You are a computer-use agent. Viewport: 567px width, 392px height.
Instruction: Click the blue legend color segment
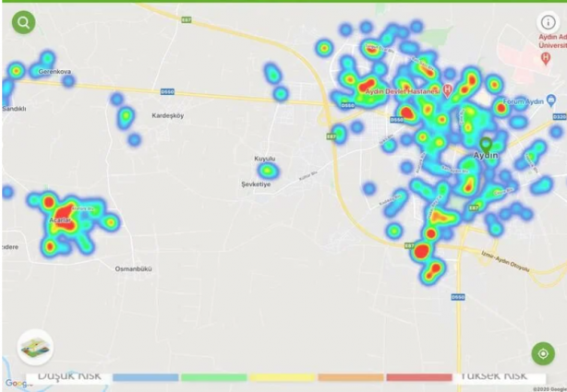tap(145, 377)
